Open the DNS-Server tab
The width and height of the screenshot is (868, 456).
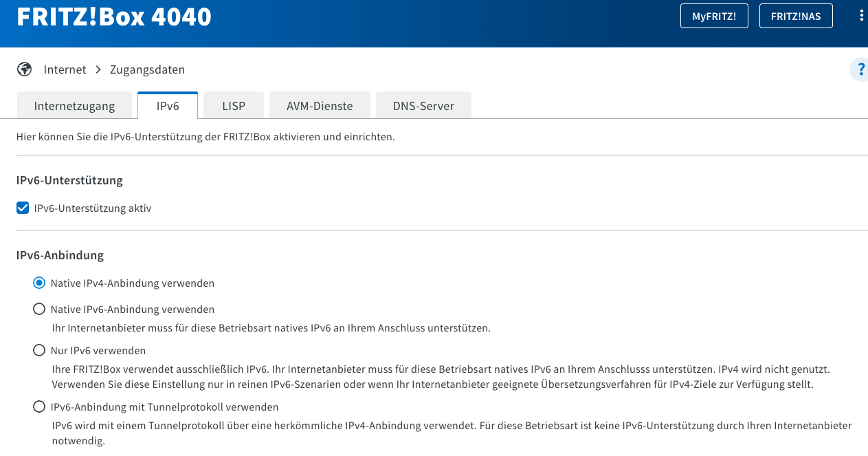(423, 106)
